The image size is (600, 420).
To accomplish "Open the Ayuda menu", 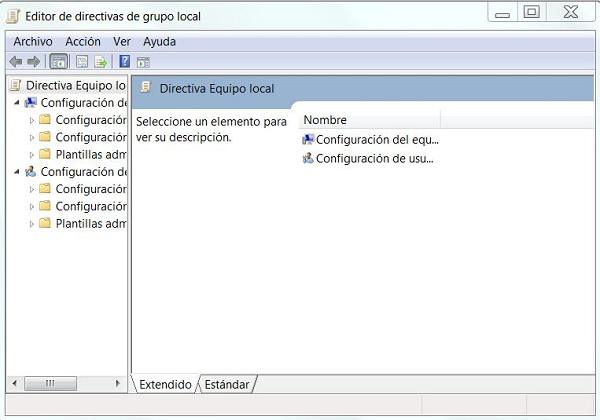I will tap(160, 41).
